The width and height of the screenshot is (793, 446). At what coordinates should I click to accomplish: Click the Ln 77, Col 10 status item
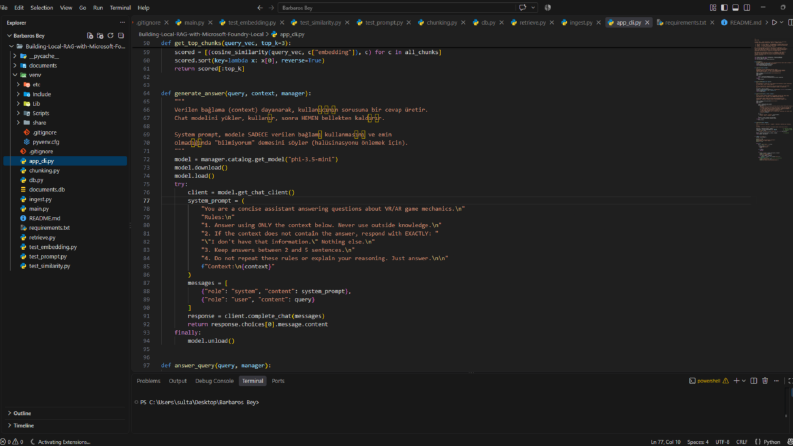[x=665, y=442]
